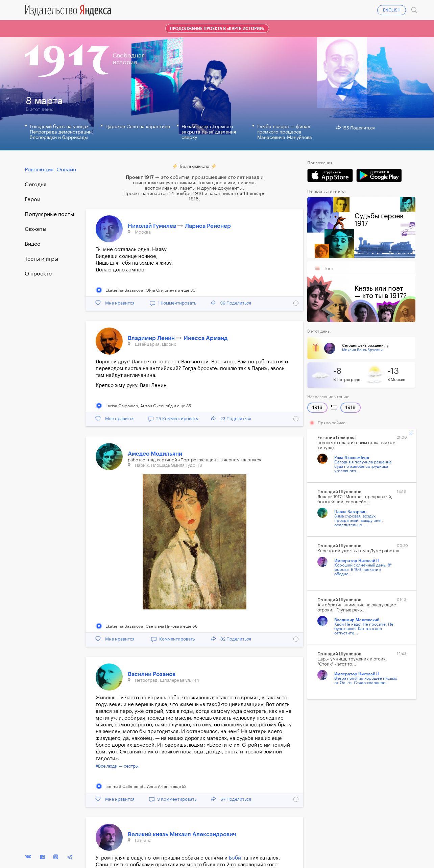Image resolution: width=434 pixels, height=868 pixels.
Task: Share the 8 марта day (155 Поделиться)
Action: [x=355, y=128]
